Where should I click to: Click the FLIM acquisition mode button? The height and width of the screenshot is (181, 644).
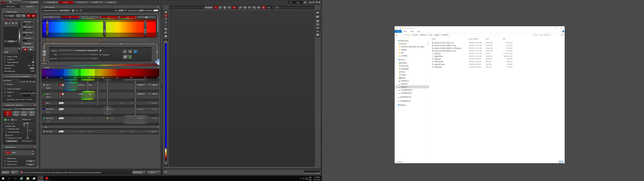pos(23,16)
